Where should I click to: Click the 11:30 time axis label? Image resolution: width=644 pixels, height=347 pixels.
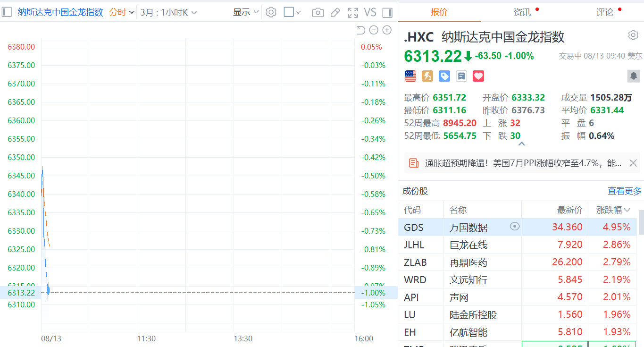[146, 339]
